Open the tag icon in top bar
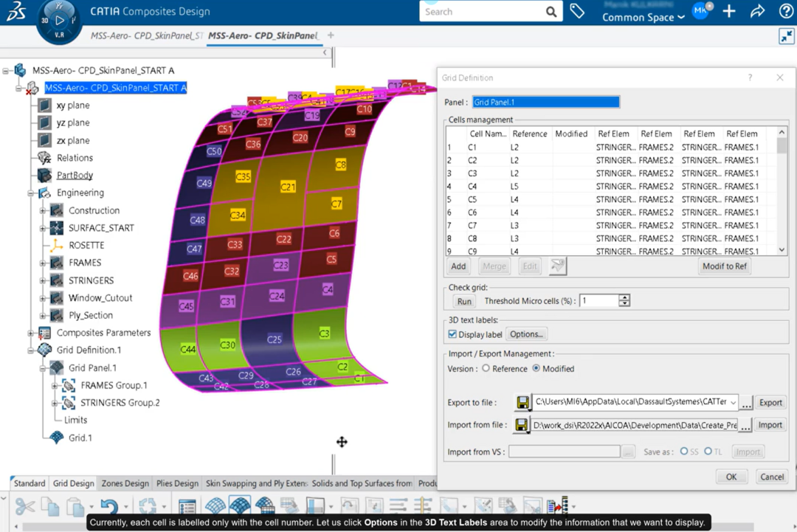Image resolution: width=797 pixels, height=532 pixels. [577, 11]
